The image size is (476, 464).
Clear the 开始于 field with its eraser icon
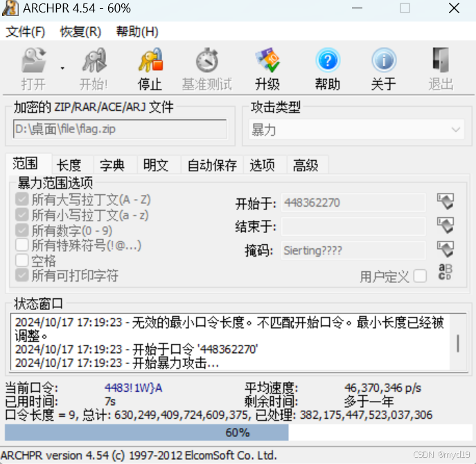click(x=446, y=201)
